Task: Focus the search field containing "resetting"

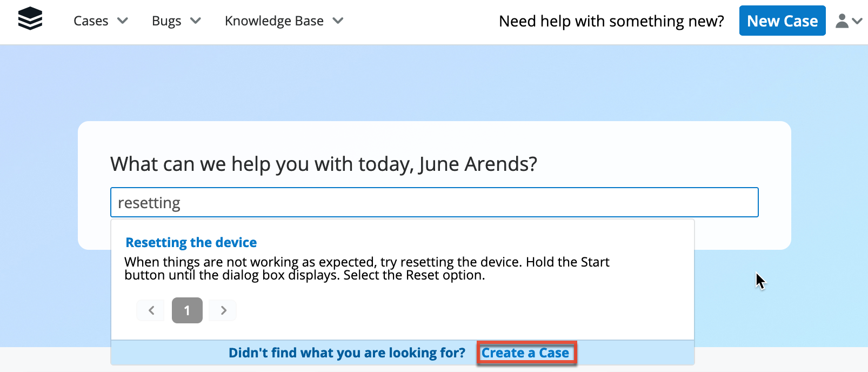Action: [x=434, y=203]
